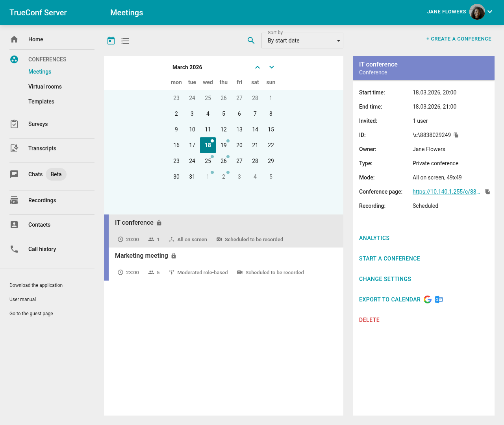This screenshot has width=504, height=425.
Task: Click the Beta badge next to Chats
Action: [x=56, y=174]
